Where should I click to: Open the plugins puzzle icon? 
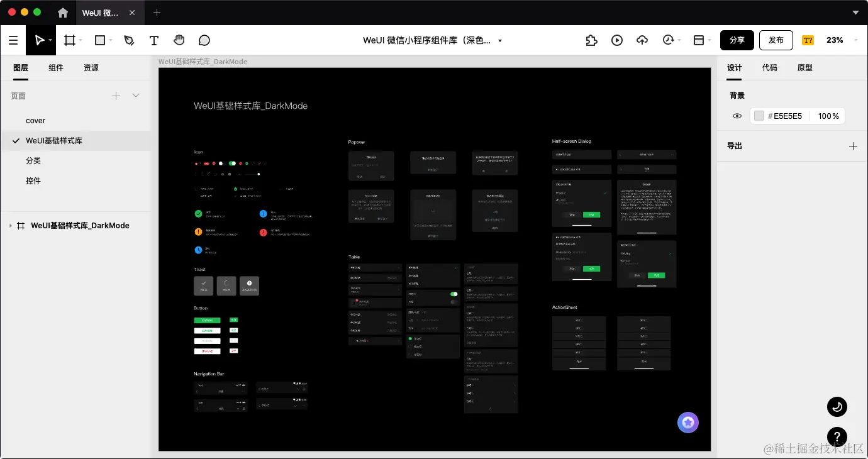pos(591,40)
